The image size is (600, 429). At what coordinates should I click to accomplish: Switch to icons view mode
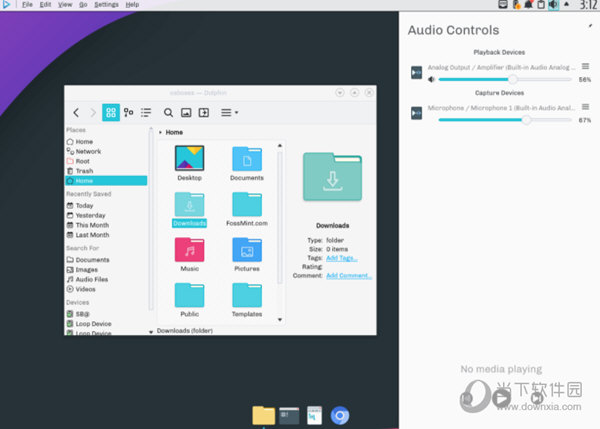coord(111,113)
